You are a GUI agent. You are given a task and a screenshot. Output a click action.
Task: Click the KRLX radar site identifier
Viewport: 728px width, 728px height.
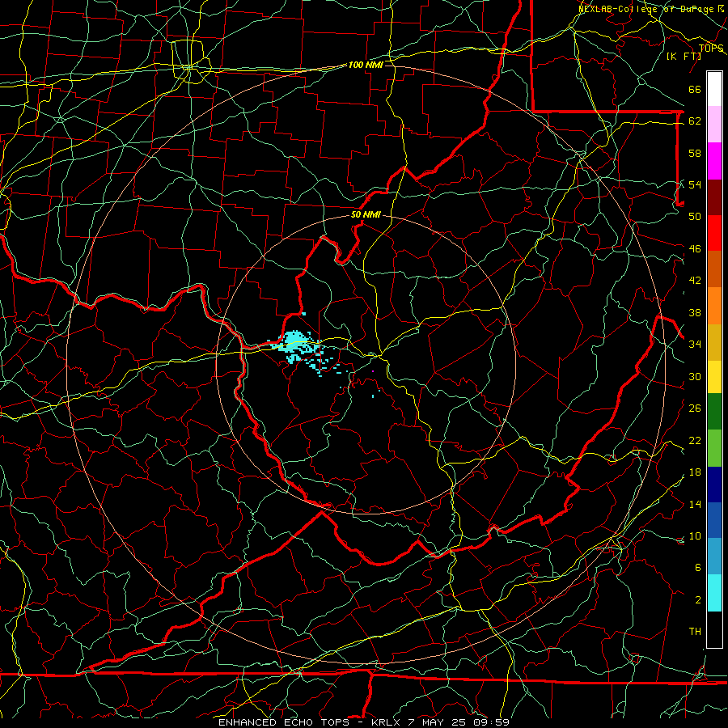(x=385, y=722)
